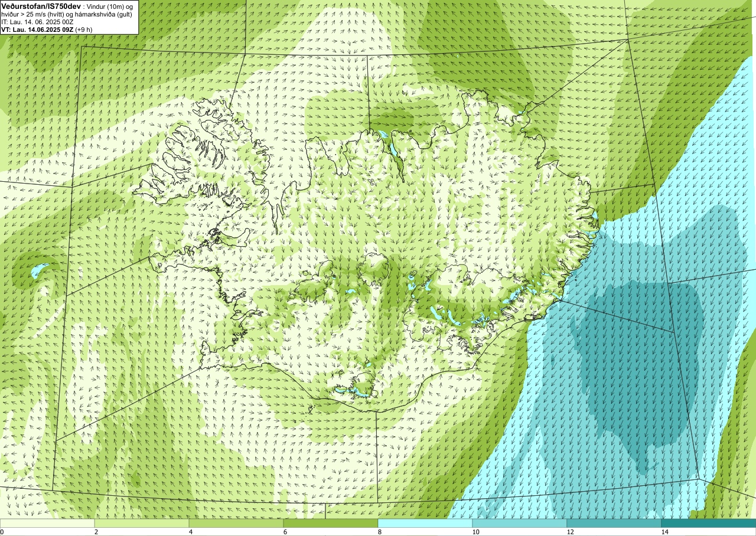756x536 pixels.
Task: Click the "IT: Lau. 14. 06. 2025 00Z" line
Action: 36,21
